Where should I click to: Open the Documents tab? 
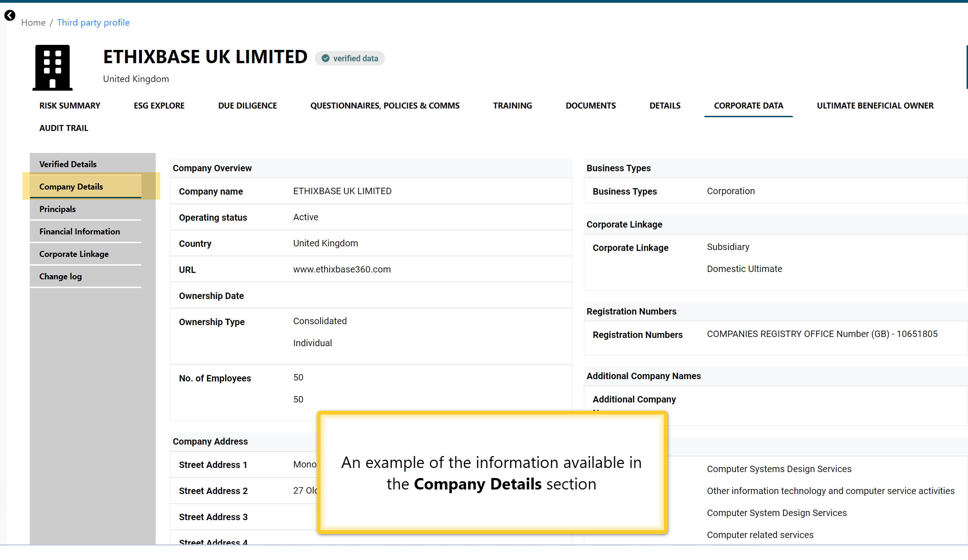point(591,106)
